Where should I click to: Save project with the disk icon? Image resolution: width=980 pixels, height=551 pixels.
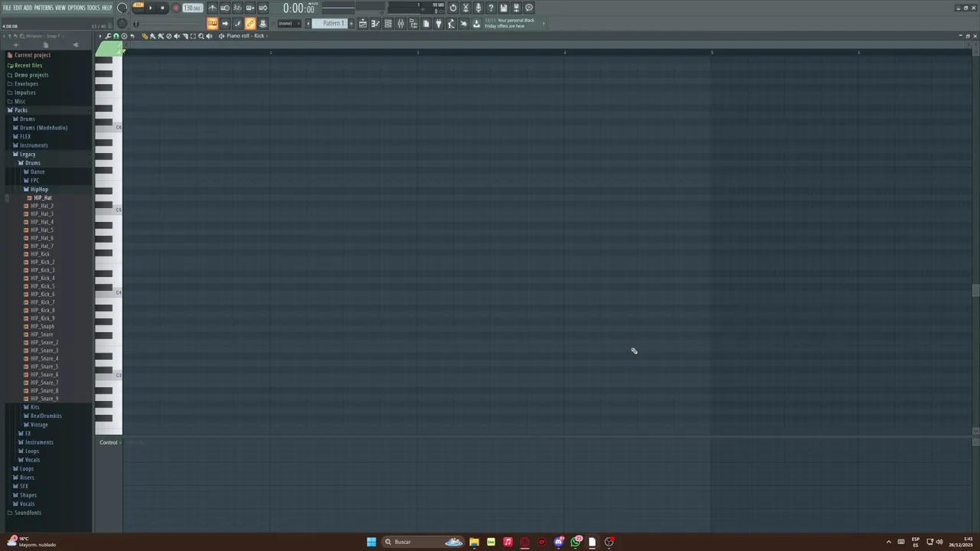(x=503, y=8)
